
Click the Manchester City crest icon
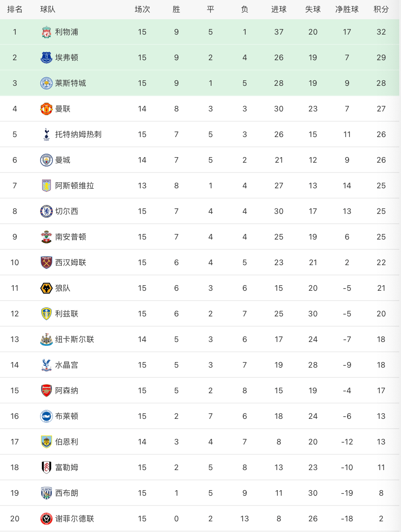[x=46, y=160]
